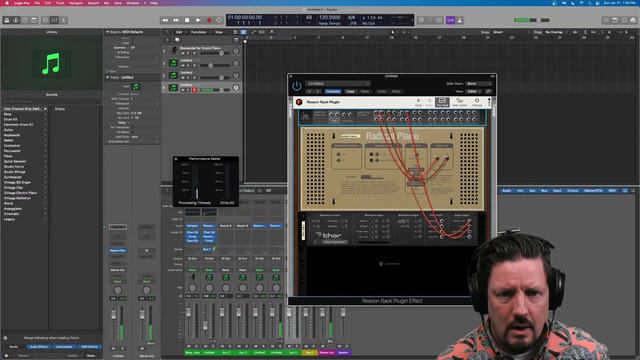Click the Compare button in plugin header
Image resolution: width=640 pixels, height=360 pixels.
point(333,91)
